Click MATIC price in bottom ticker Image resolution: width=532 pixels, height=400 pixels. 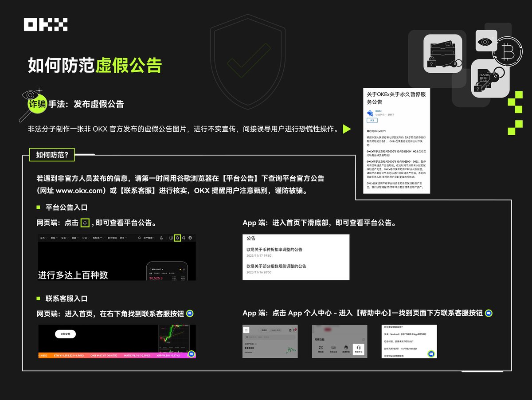(137, 356)
